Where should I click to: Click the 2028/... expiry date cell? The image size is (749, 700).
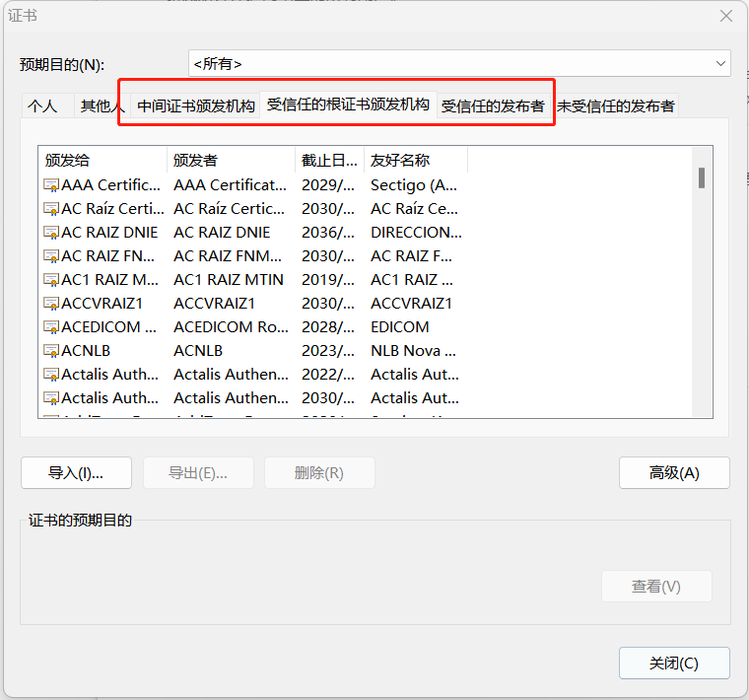point(328,326)
